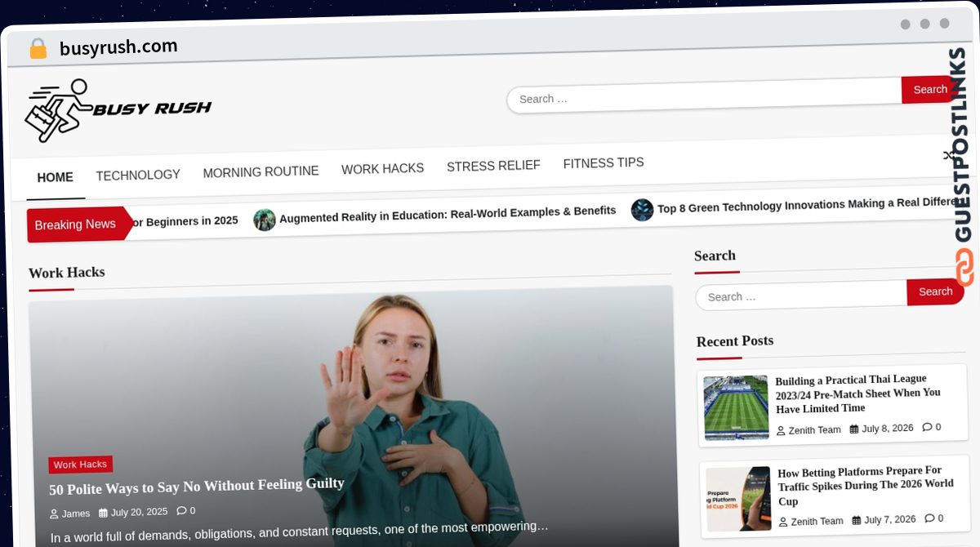
Task: Navigate to Stress Relief section
Action: tap(493, 166)
